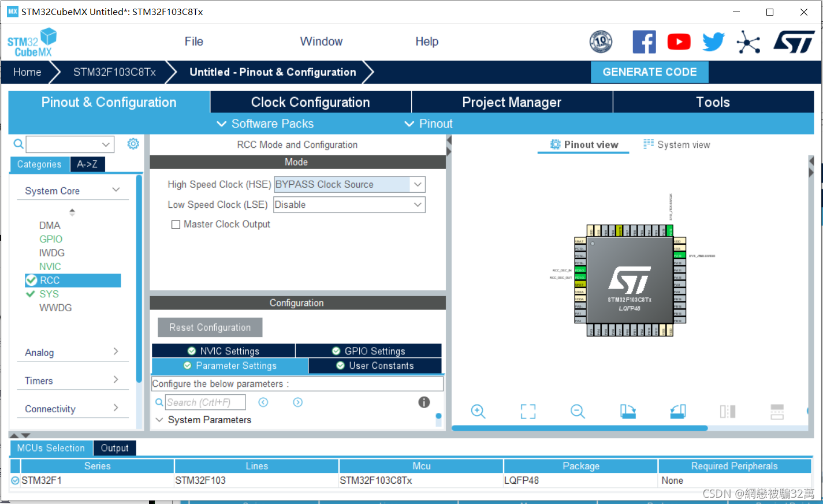Fit the chip to the view
823x504 pixels.
click(528, 411)
